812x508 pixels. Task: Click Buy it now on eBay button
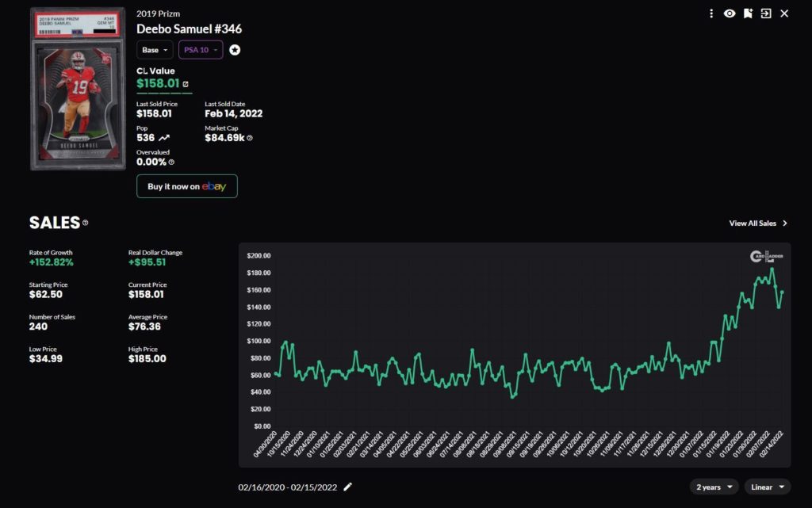(187, 186)
